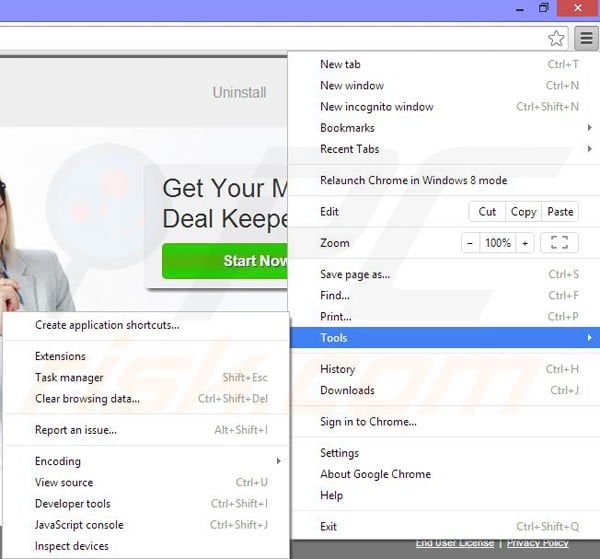Choose Exit from the menu
This screenshot has width=600, height=559.
coord(444,526)
